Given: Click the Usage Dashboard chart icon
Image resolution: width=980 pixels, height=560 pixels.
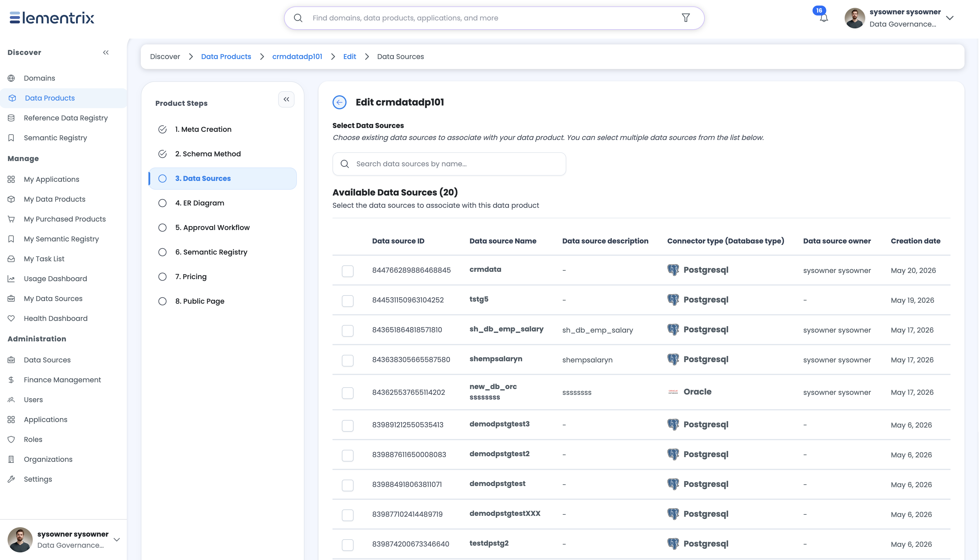Looking at the screenshot, I should (x=11, y=279).
